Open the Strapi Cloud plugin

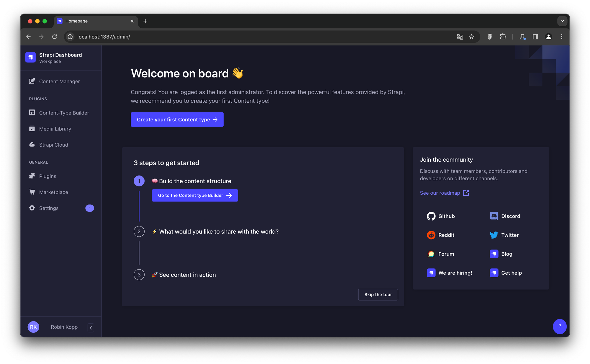53,145
